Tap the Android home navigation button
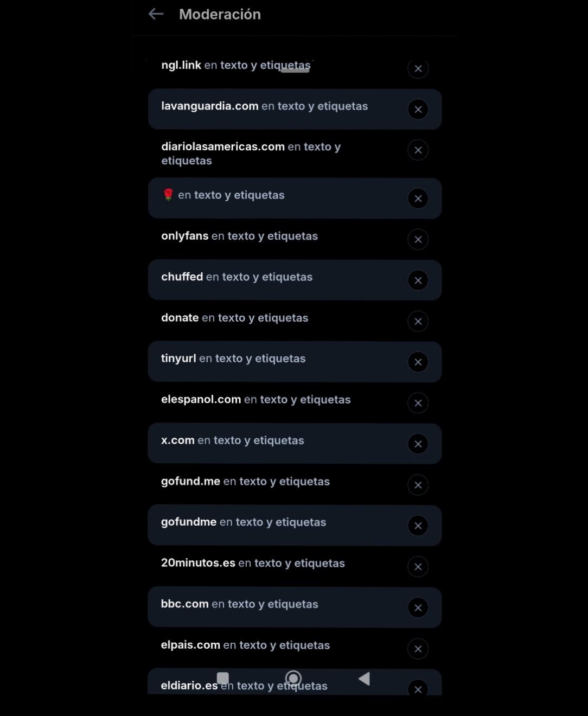Image resolution: width=588 pixels, height=716 pixels. (x=293, y=678)
